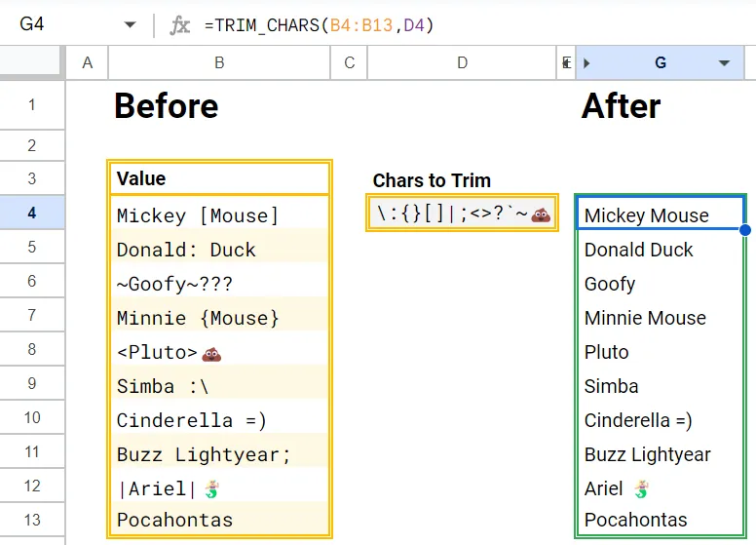Open the Name Box dropdown arrow
Viewport: 756px width, 545px height.
(x=130, y=24)
